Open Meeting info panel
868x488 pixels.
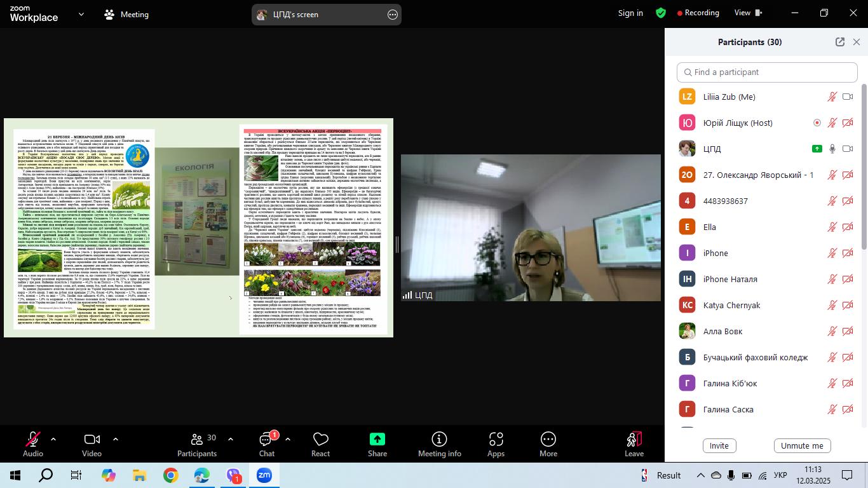pos(439,439)
